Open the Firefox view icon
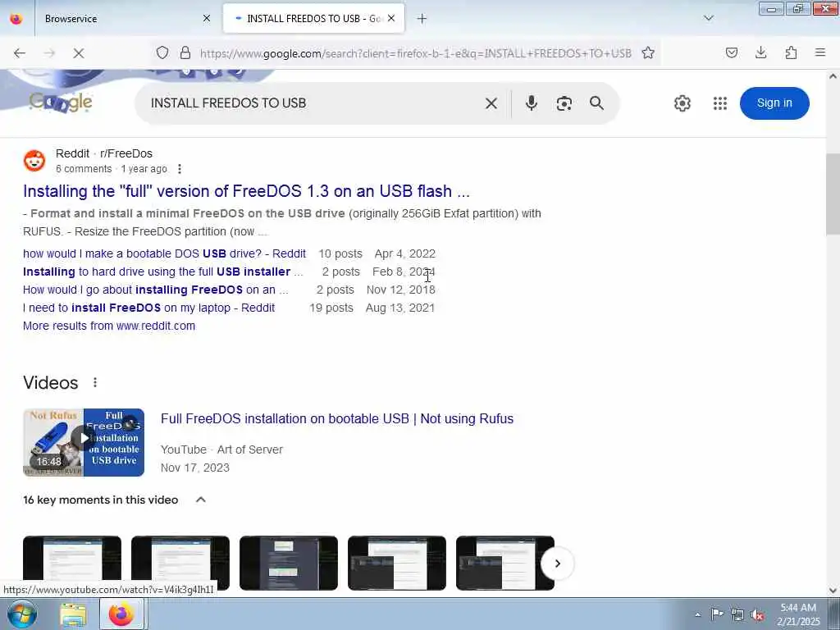Image resolution: width=840 pixels, height=630 pixels. [16, 19]
